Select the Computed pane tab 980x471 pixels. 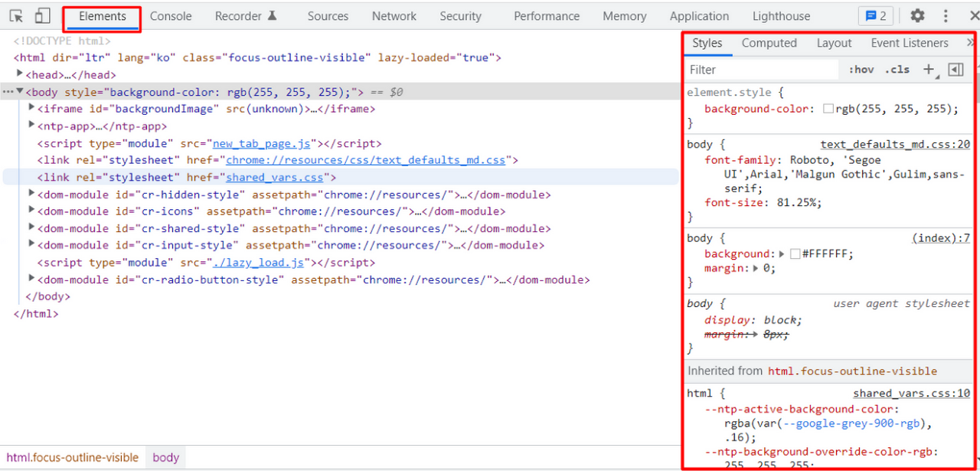coord(769,43)
